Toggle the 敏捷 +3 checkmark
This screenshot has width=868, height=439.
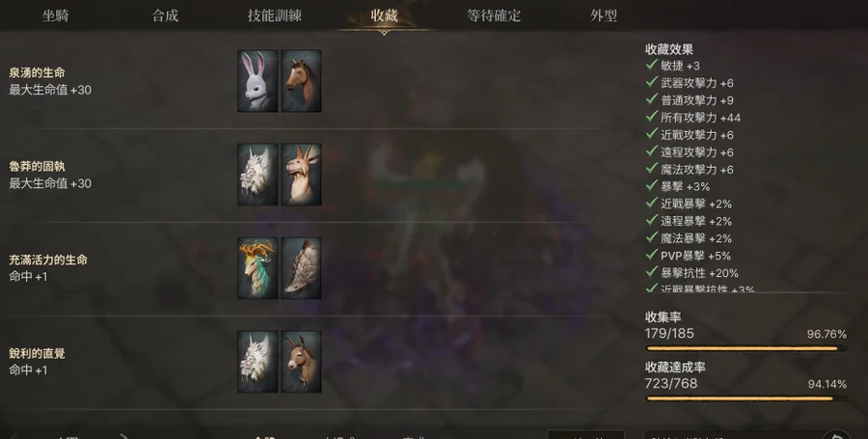(x=652, y=65)
